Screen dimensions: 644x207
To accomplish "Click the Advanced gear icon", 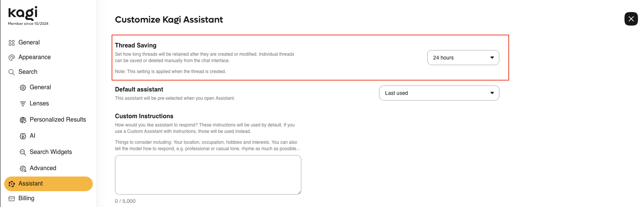I will [23, 169].
